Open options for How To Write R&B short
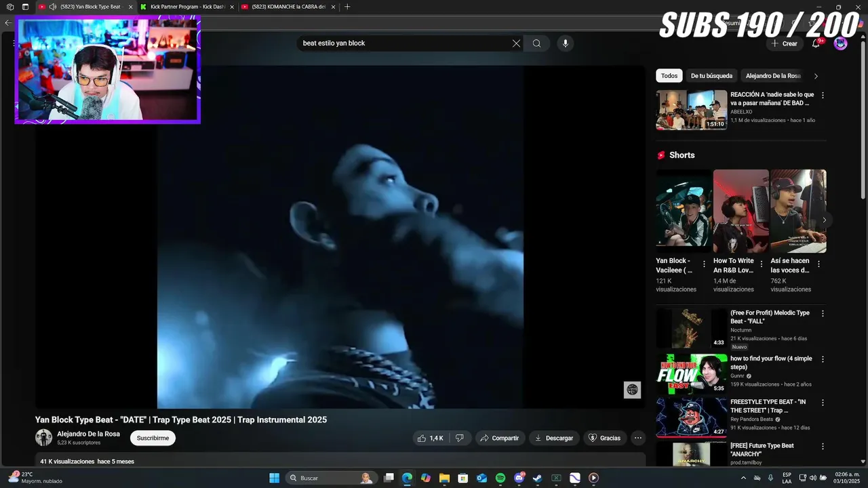The image size is (868, 488). tap(761, 264)
